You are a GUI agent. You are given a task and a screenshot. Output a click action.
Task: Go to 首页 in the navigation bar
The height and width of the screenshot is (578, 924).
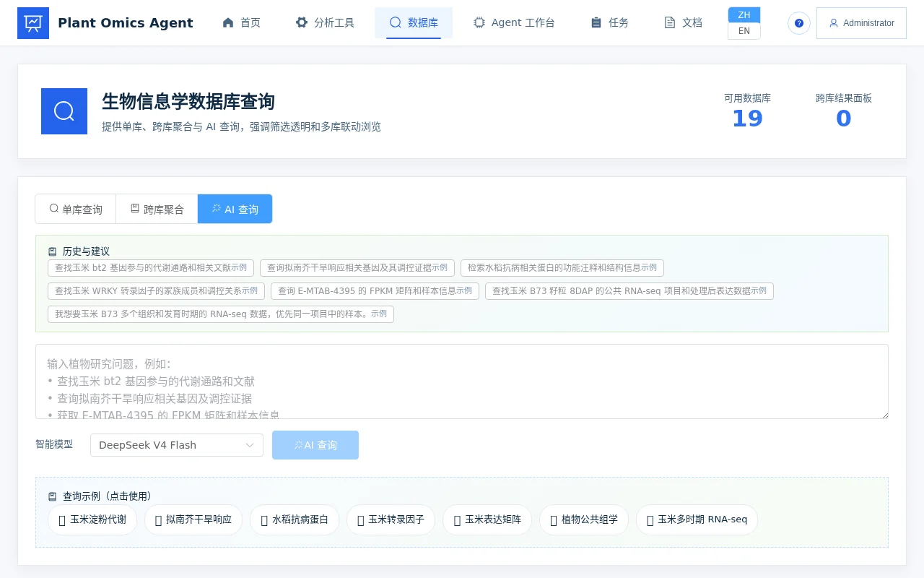pyautogui.click(x=241, y=22)
